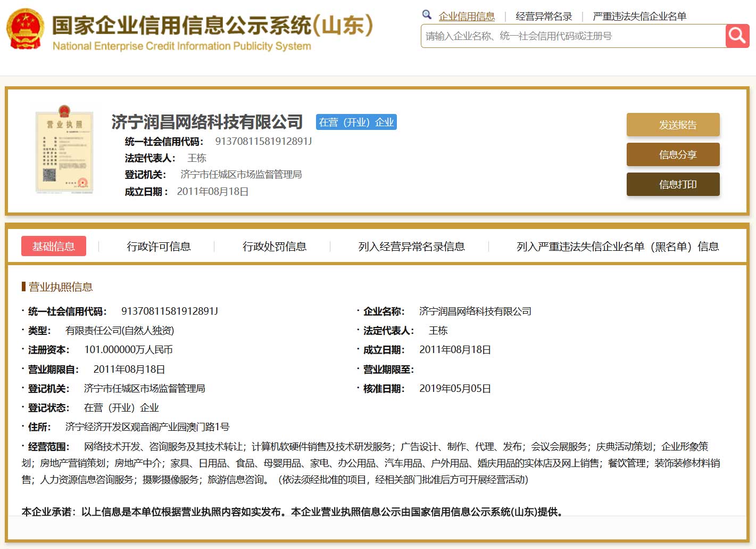
Task: Click the approval date 2019年05月05日
Action: coord(455,389)
